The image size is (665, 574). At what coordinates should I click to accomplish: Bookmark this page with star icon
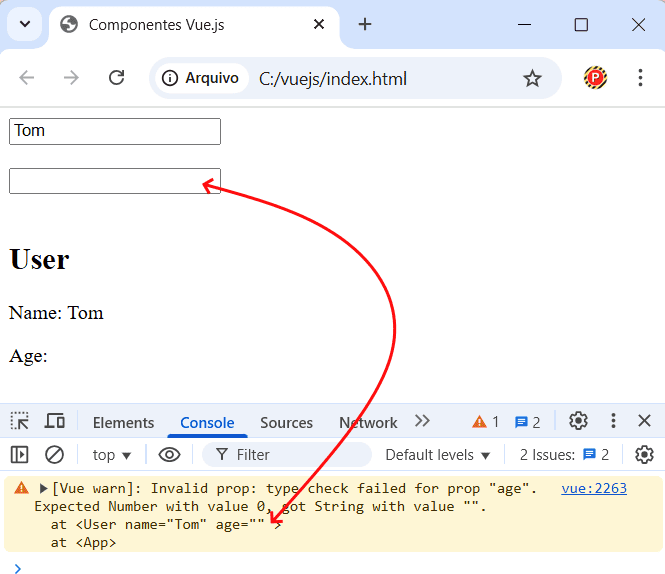(532, 78)
